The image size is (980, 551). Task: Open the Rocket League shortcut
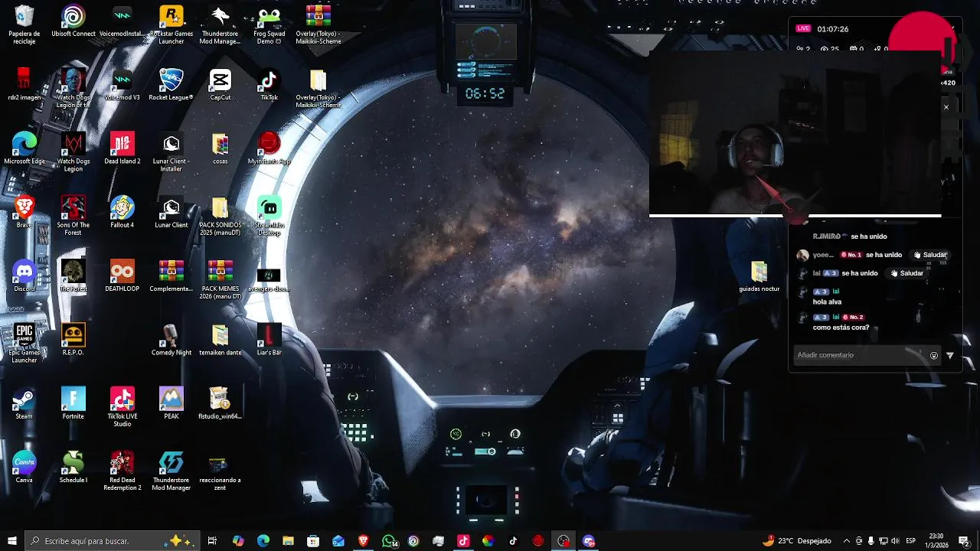click(x=171, y=84)
